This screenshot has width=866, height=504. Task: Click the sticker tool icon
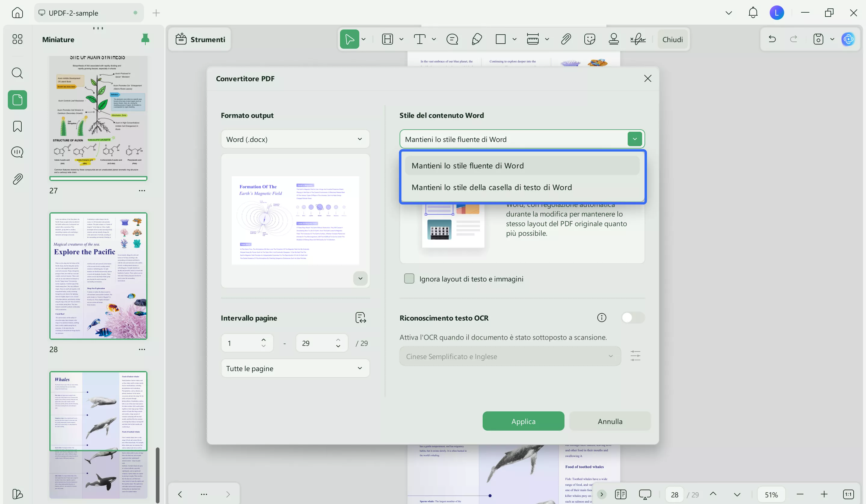589,39
